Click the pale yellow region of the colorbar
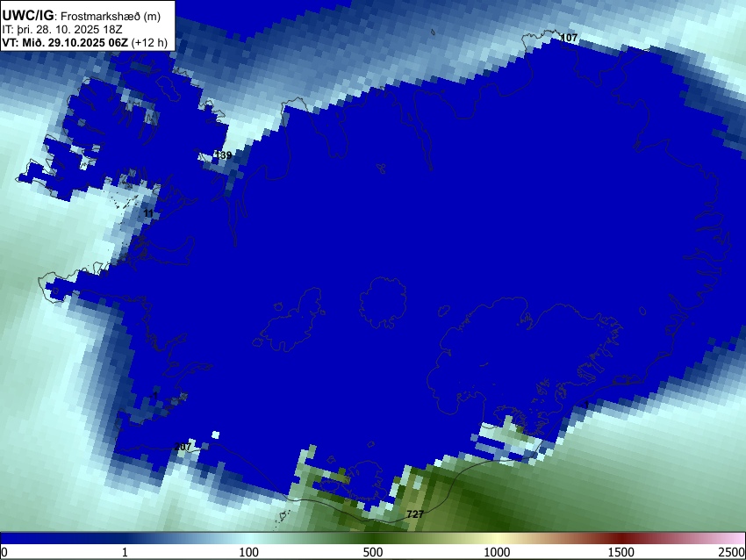This screenshot has width=746, height=560. 497,539
